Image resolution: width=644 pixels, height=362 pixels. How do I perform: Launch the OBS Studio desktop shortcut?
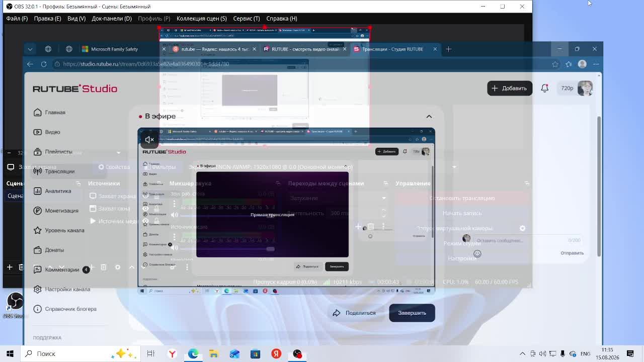point(15,305)
